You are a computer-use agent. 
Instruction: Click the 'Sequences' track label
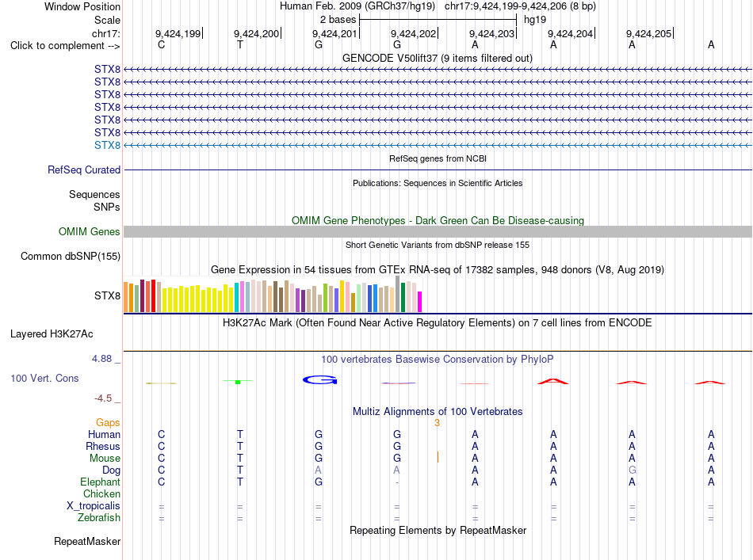tap(94, 194)
